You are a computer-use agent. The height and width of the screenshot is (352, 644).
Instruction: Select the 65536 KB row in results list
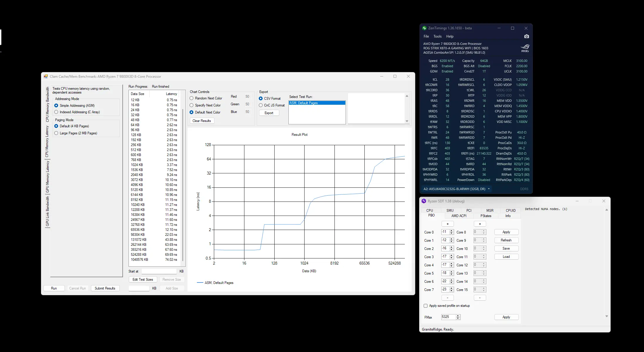154,230
